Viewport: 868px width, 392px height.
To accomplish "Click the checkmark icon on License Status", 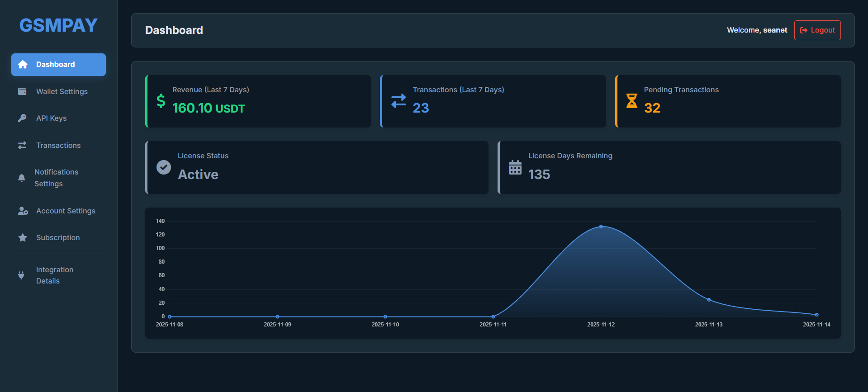I will 164,167.
